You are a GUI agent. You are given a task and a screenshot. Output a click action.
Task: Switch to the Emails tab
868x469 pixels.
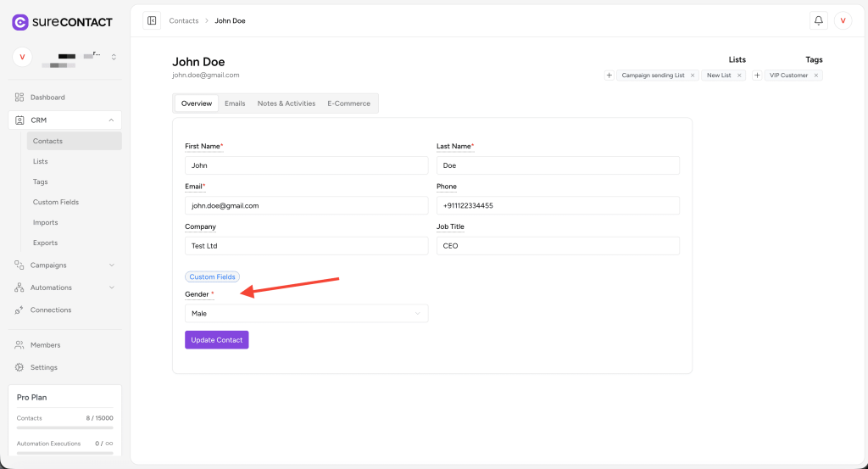click(235, 103)
